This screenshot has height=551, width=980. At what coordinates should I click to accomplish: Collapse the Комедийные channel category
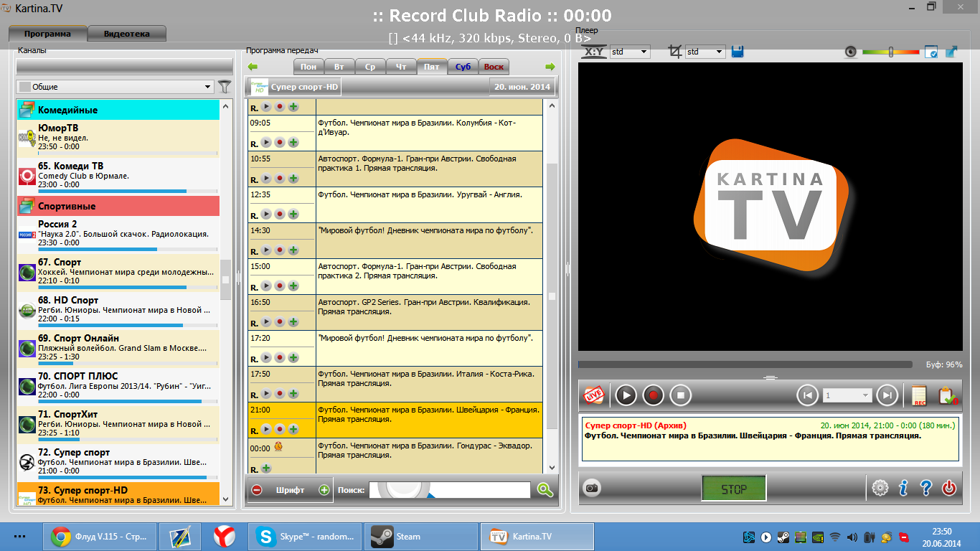tap(118, 110)
